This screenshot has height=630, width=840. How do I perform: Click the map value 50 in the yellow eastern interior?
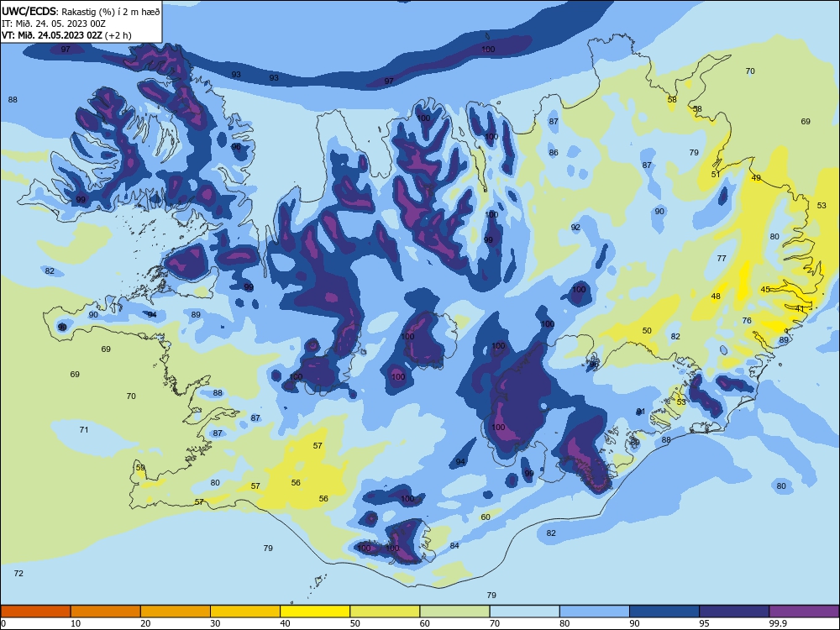coord(647,330)
